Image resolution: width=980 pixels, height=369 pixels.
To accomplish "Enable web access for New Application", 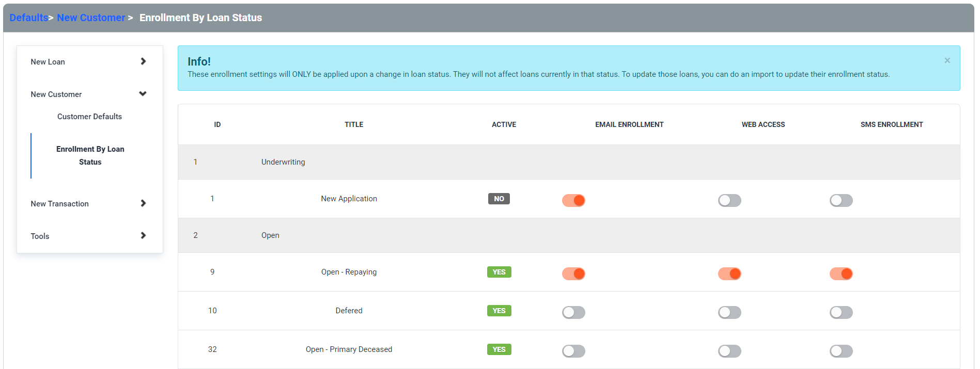I will (729, 200).
